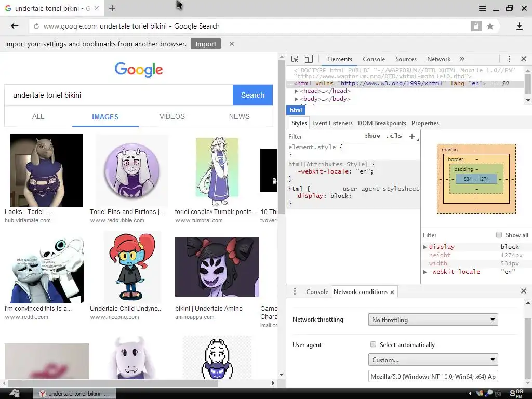Dismiss the import settings bar

click(x=231, y=44)
